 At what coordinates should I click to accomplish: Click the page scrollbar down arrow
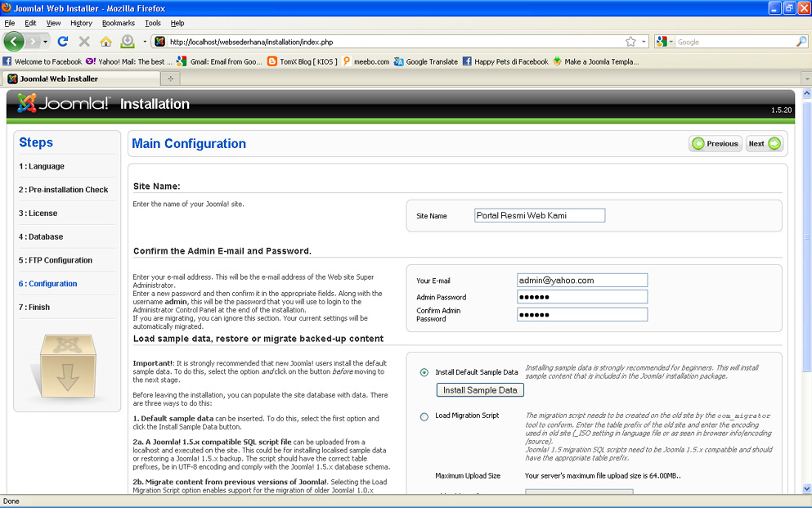click(806, 488)
